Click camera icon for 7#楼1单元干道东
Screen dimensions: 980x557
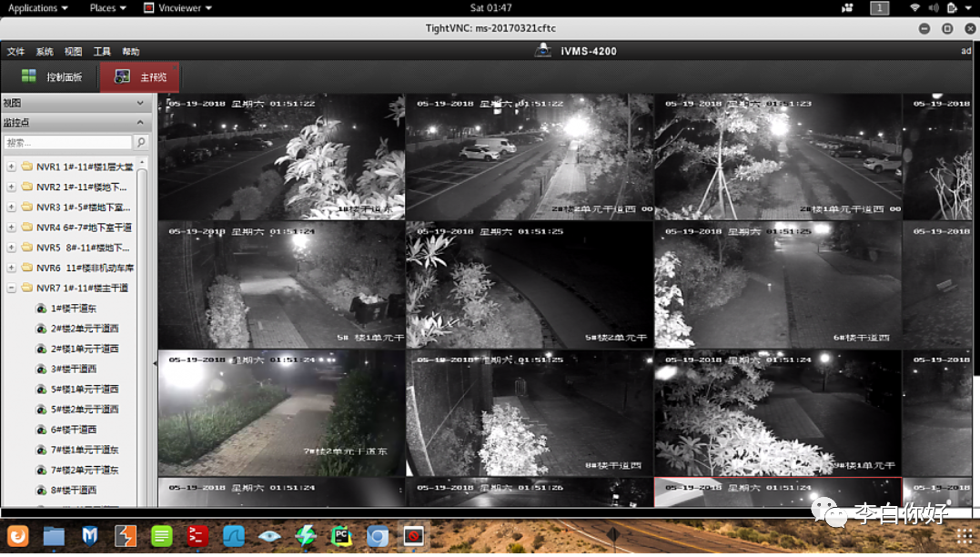tap(41, 451)
